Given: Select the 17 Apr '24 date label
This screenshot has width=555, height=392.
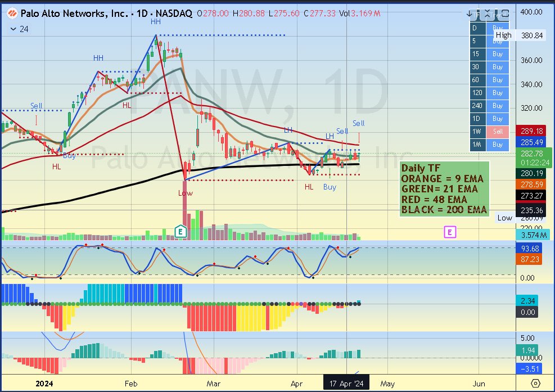Looking at the screenshot, I should coord(346,384).
